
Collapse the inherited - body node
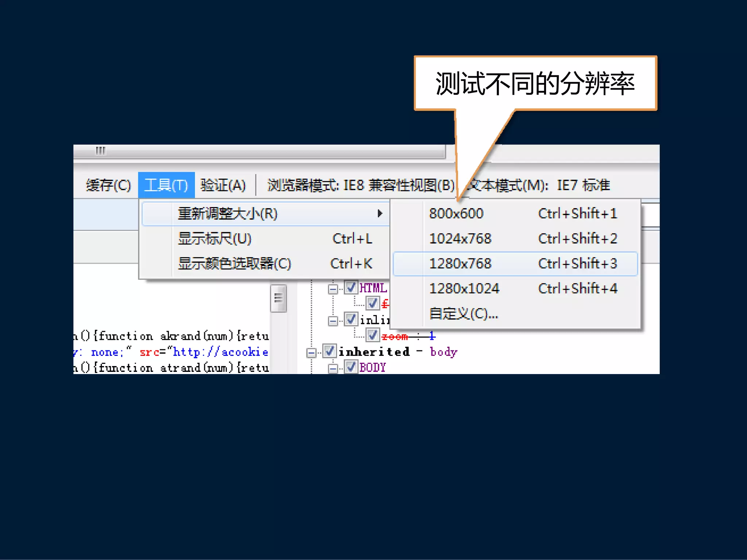[x=311, y=353]
